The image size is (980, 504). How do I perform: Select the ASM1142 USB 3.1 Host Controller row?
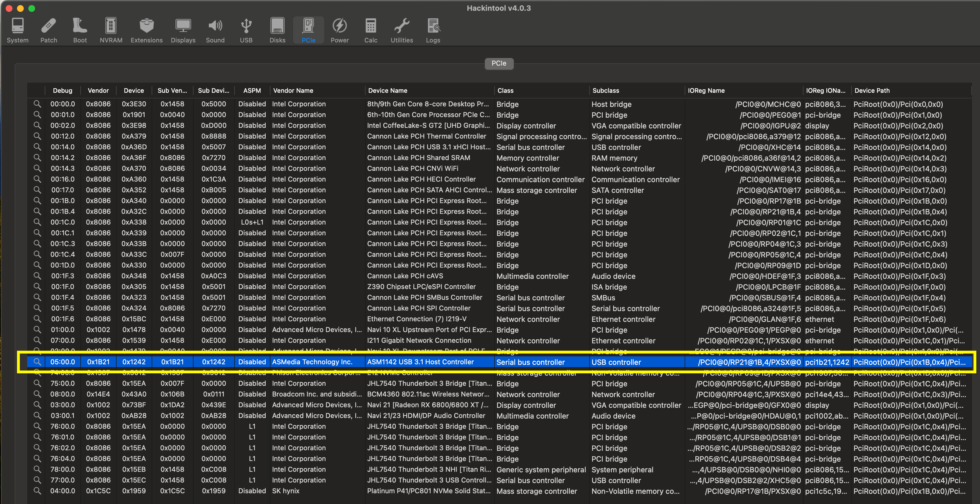pos(499,362)
